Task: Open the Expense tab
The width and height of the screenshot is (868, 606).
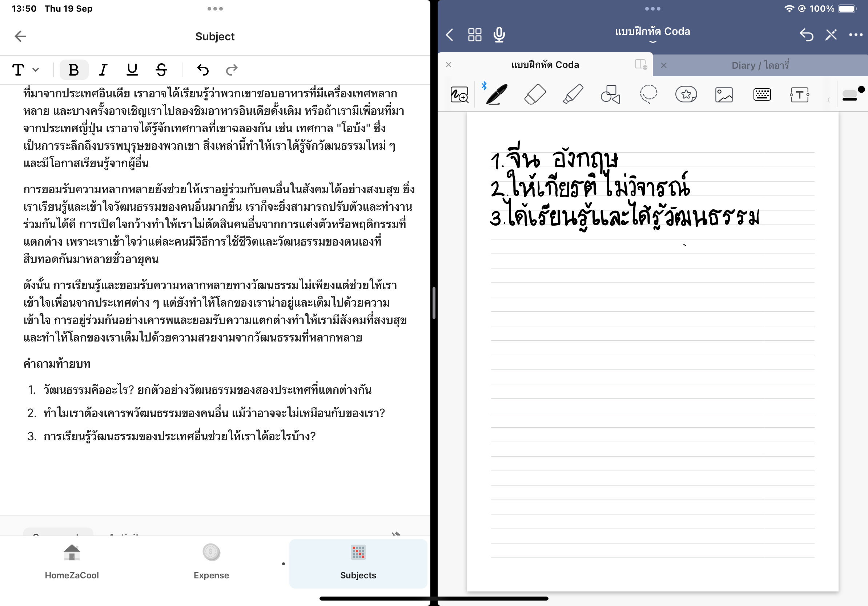Action: point(211,562)
